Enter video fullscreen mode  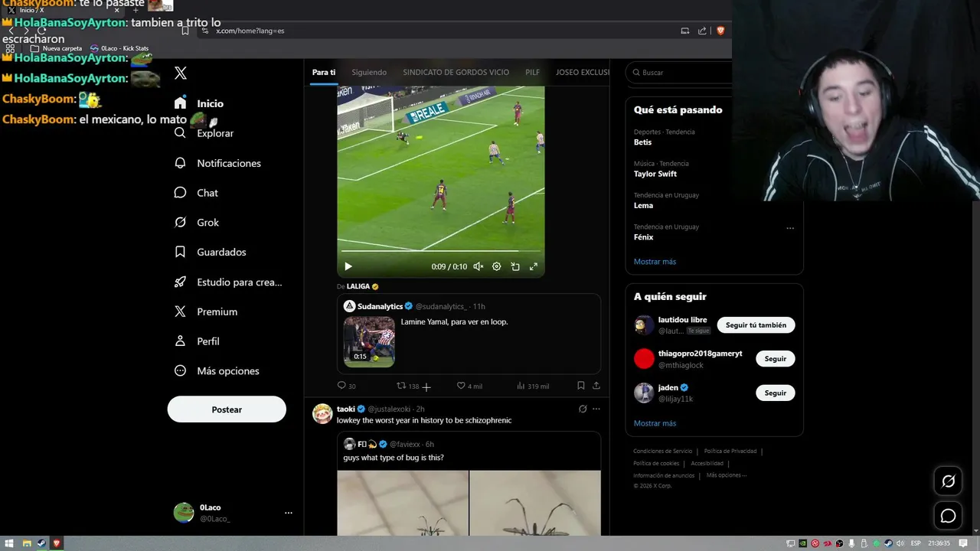tap(534, 266)
